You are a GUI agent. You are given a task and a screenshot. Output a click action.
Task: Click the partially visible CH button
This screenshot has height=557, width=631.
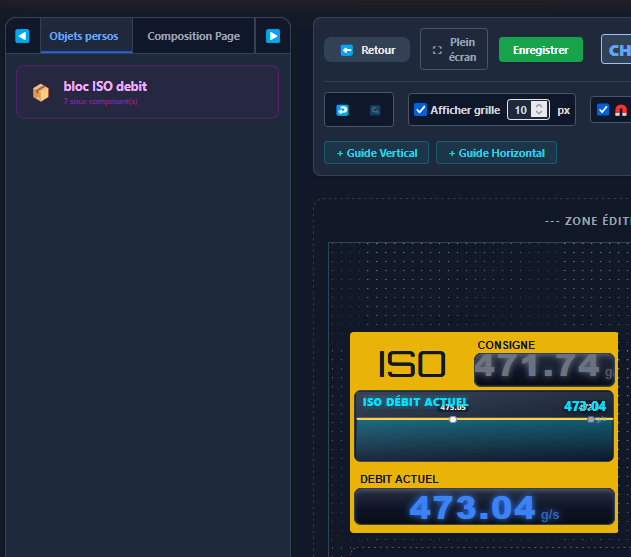[616, 50]
